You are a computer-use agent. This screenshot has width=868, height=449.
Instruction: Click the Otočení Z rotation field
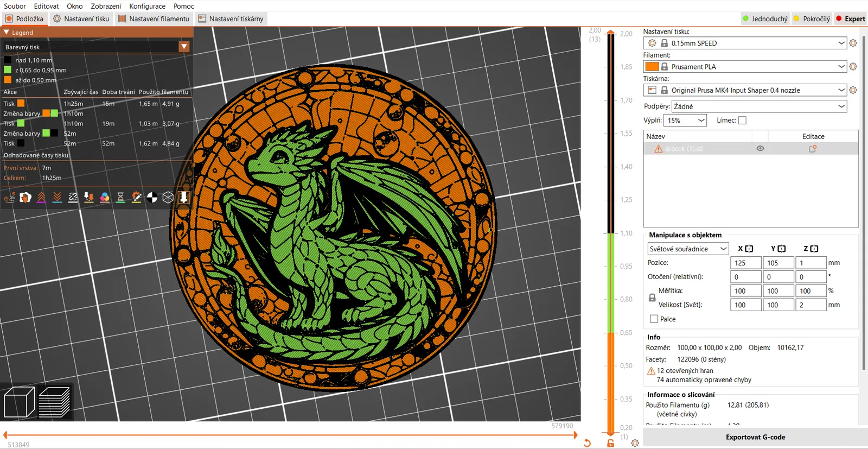[811, 277]
